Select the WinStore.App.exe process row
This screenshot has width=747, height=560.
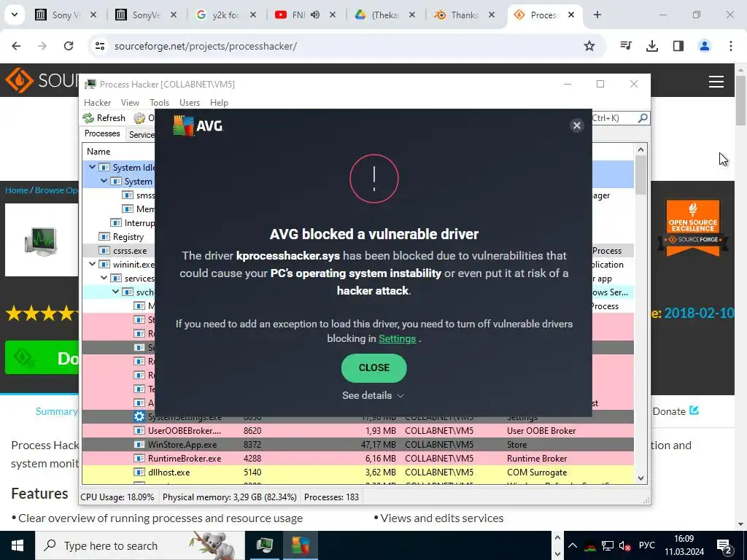pyautogui.click(x=357, y=444)
